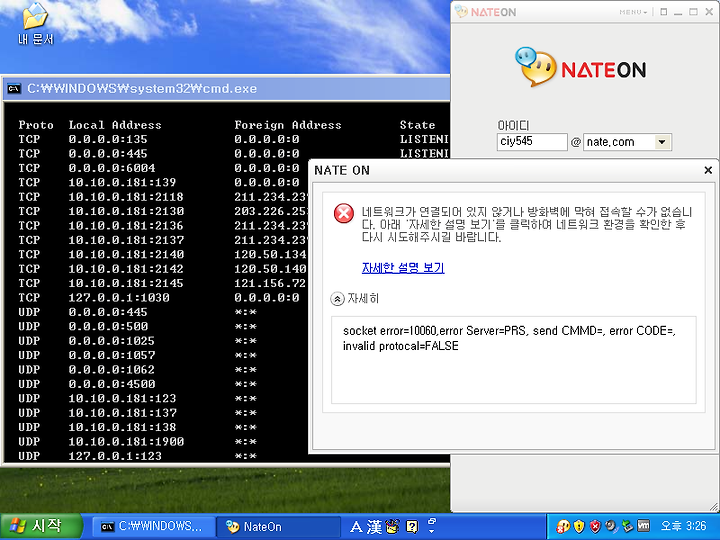
Task: Click the red error X icon
Action: (343, 214)
